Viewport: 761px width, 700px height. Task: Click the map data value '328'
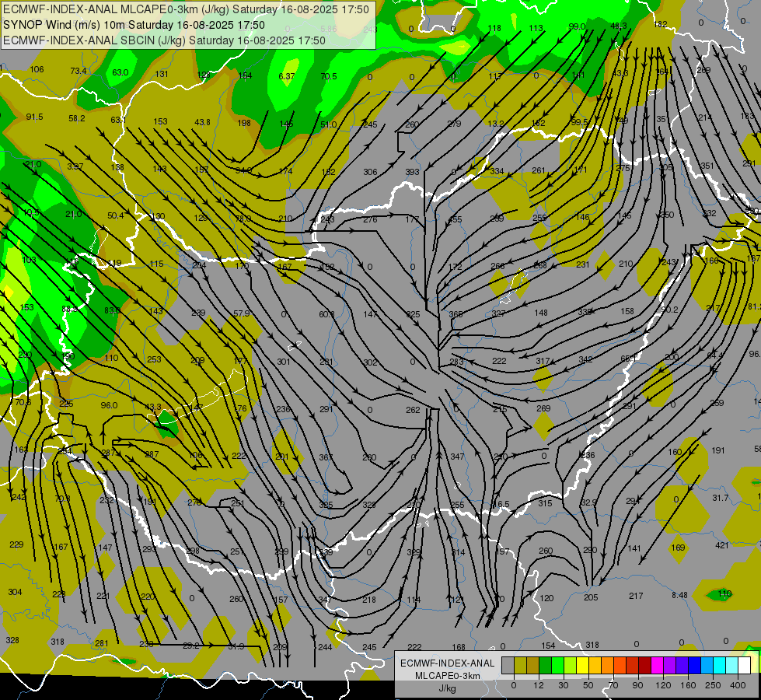tap(12, 640)
